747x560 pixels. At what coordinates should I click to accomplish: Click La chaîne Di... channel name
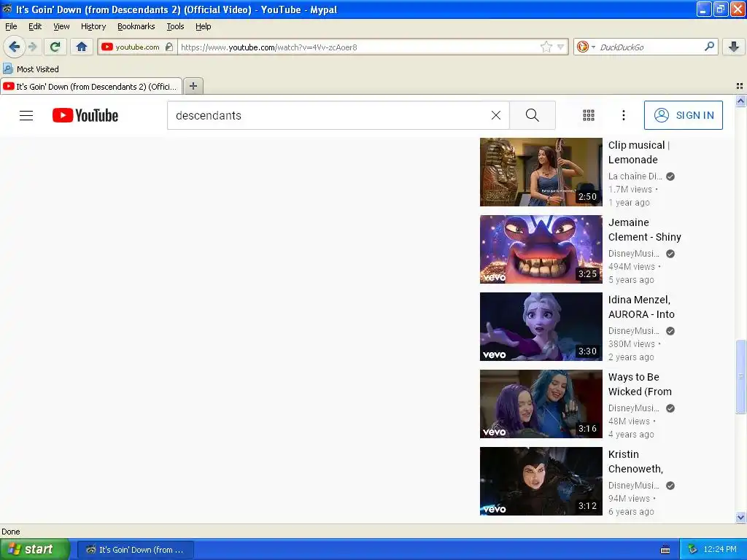635,176
